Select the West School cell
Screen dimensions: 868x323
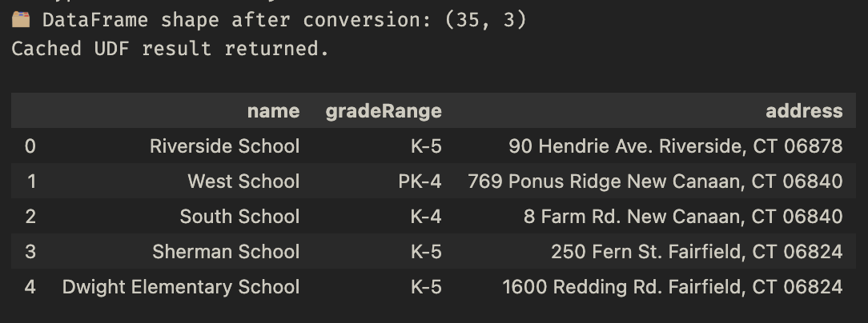pyautogui.click(x=243, y=181)
